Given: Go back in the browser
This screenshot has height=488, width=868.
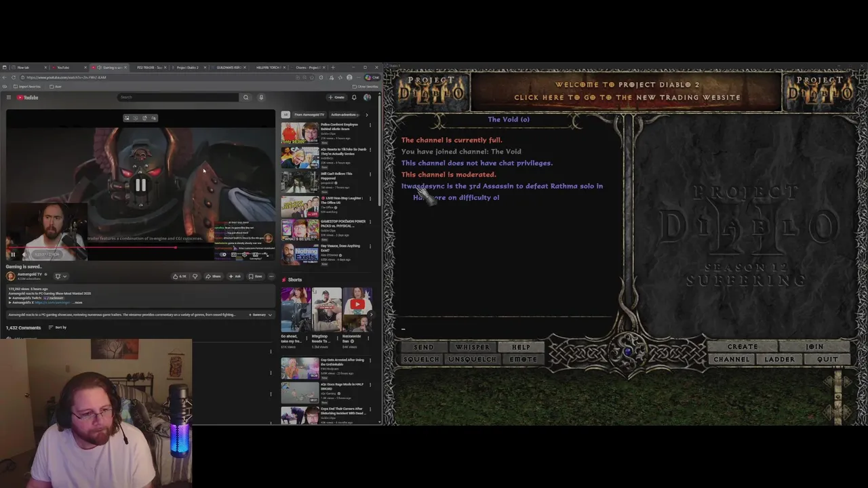Looking at the screenshot, I should click(4, 77).
